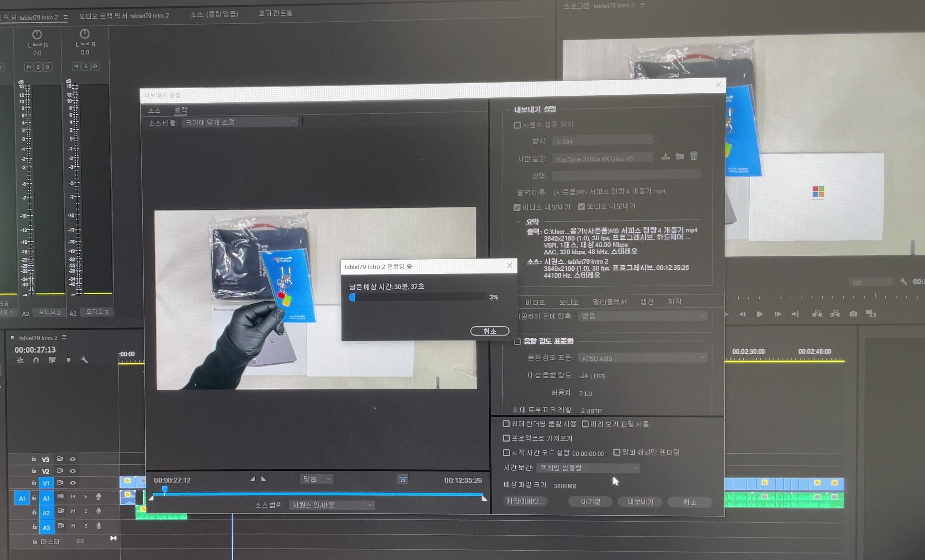The width and height of the screenshot is (925, 560).
Task: Enable the match sequence settings checkbox
Action: [517, 125]
